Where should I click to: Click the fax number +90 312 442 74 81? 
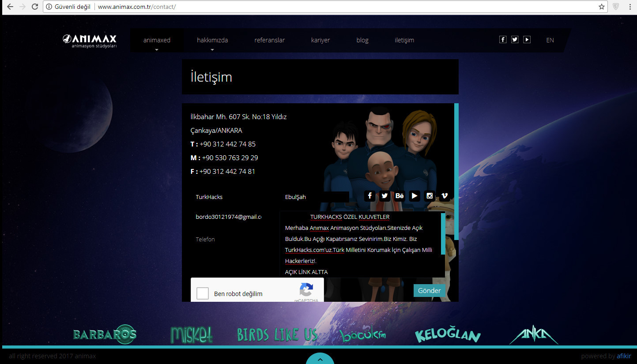tap(227, 172)
